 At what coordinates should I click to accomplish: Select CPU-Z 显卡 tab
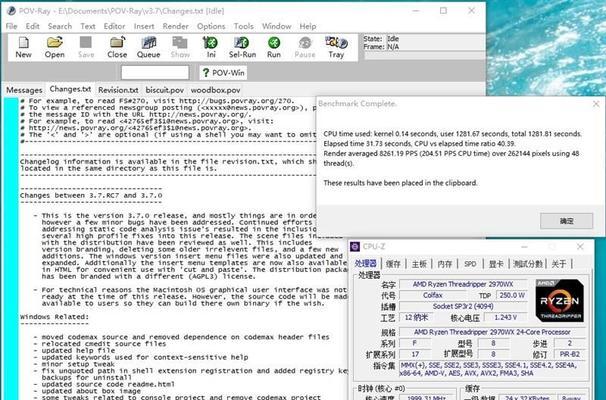point(496,264)
